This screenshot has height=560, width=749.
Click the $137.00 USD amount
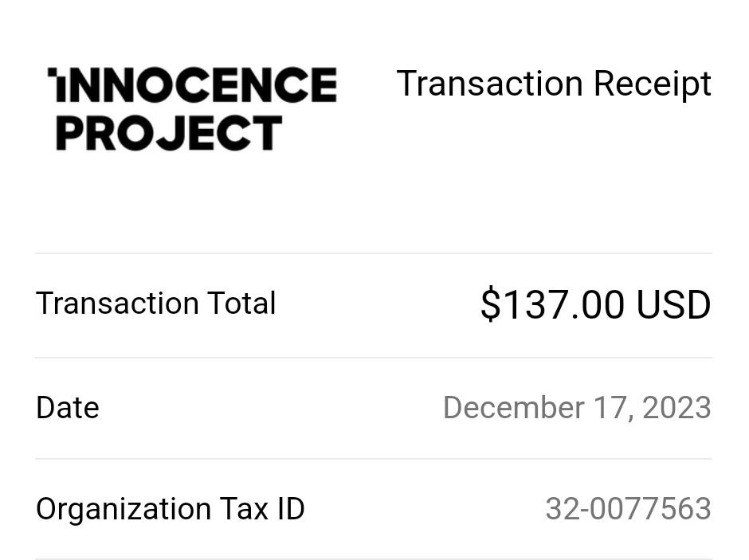pyautogui.click(x=596, y=304)
